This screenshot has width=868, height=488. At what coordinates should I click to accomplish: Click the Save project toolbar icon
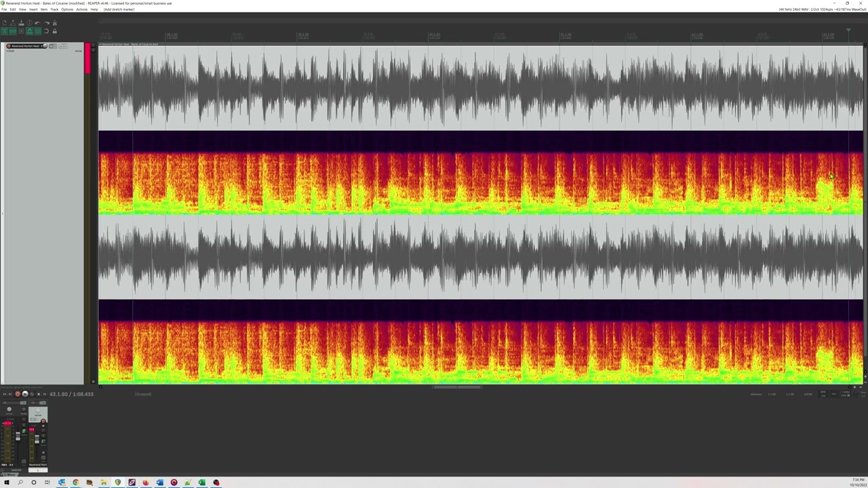[21, 22]
